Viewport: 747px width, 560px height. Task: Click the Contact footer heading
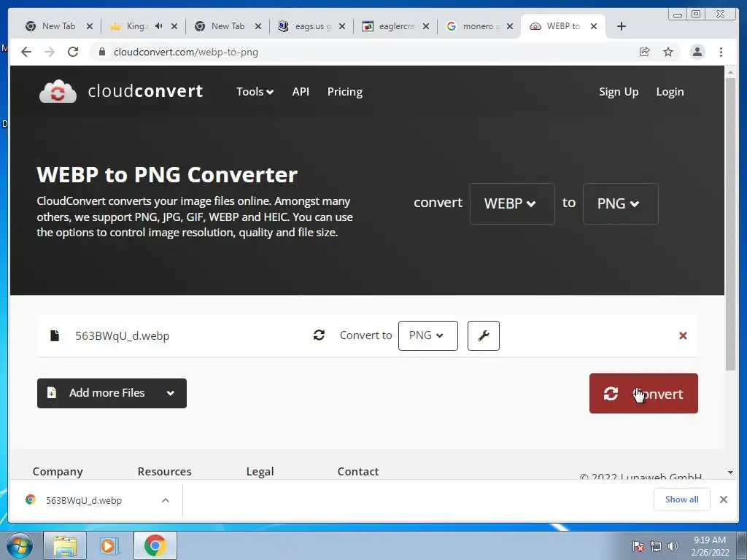pyautogui.click(x=357, y=472)
